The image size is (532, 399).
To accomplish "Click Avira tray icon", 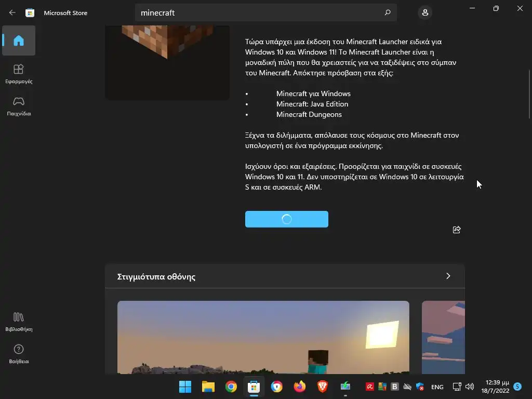I will click(369, 387).
